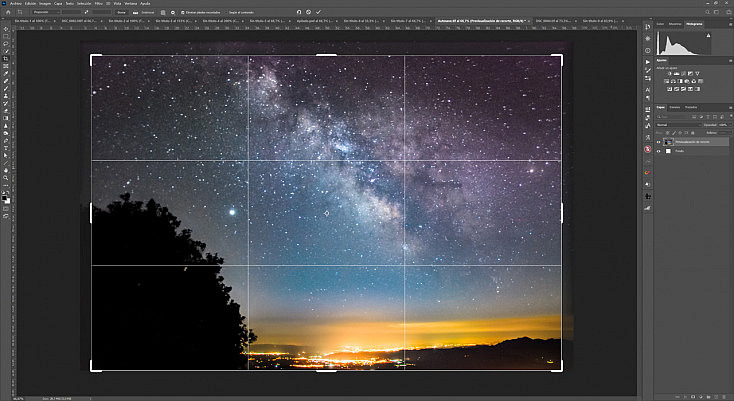
Task: Open the search icon at top right
Action: (707, 12)
